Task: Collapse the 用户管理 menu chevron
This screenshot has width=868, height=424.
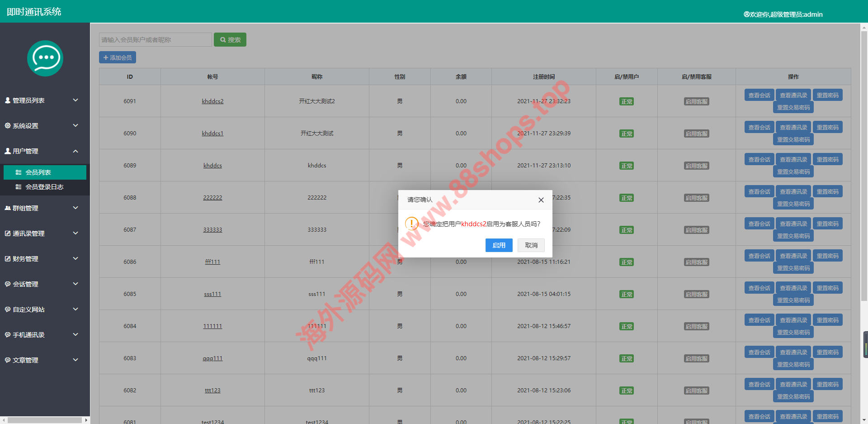Action: pyautogui.click(x=75, y=151)
